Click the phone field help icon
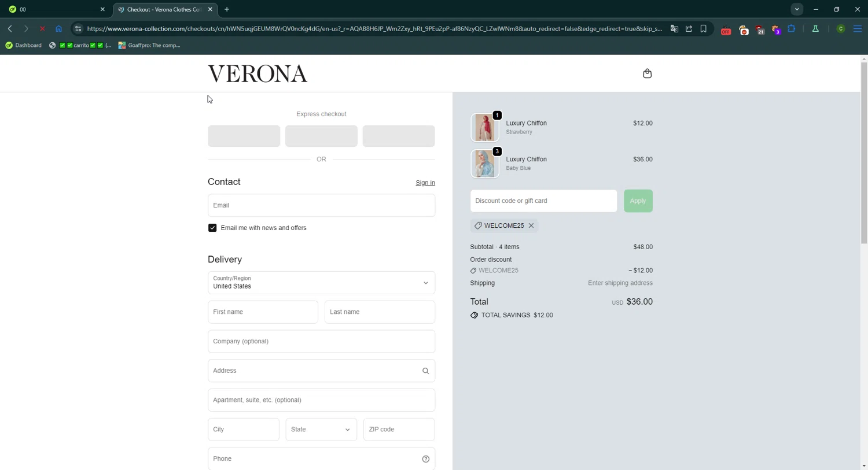Screen dimensions: 868x470 425,459
